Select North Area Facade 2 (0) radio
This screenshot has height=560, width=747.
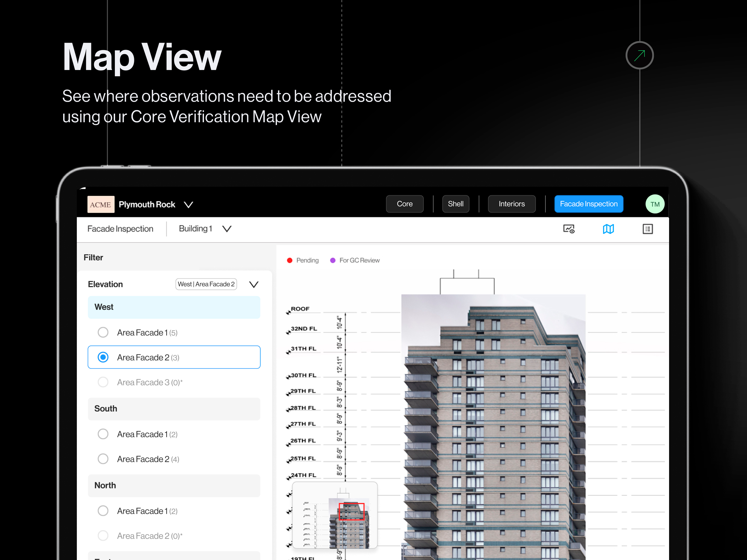[x=103, y=536]
